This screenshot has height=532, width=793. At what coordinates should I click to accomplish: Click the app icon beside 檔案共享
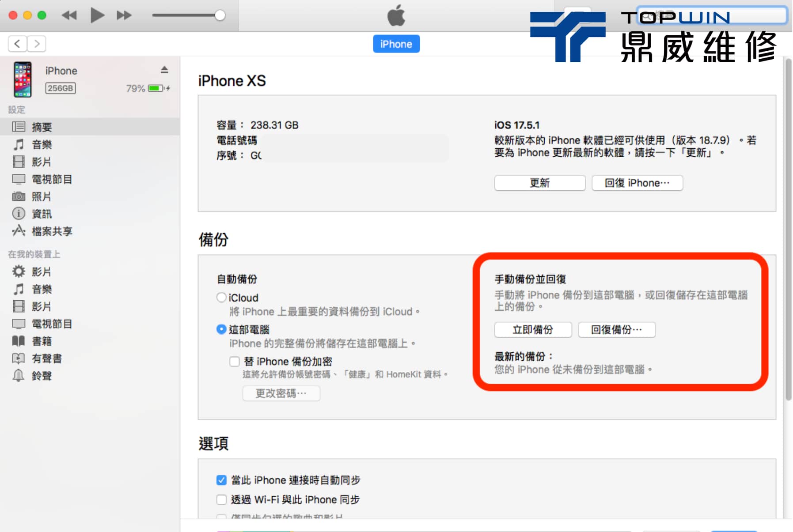(x=19, y=230)
